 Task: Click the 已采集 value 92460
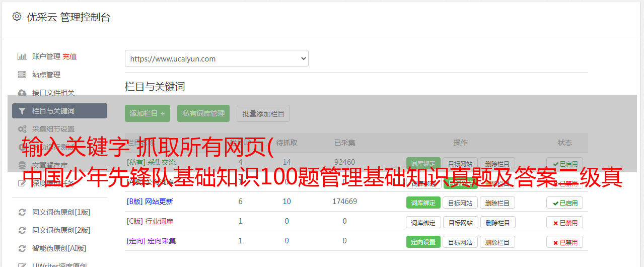[x=344, y=162]
